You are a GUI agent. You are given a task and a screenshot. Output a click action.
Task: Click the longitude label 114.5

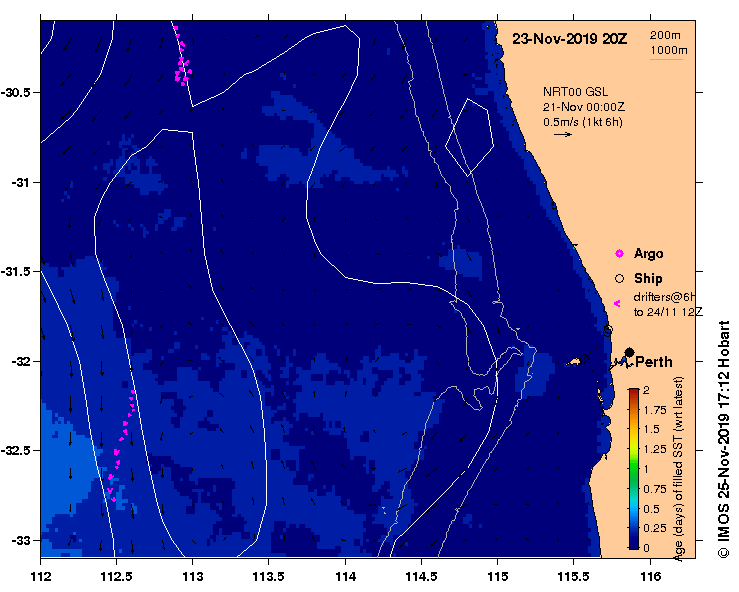click(x=421, y=576)
